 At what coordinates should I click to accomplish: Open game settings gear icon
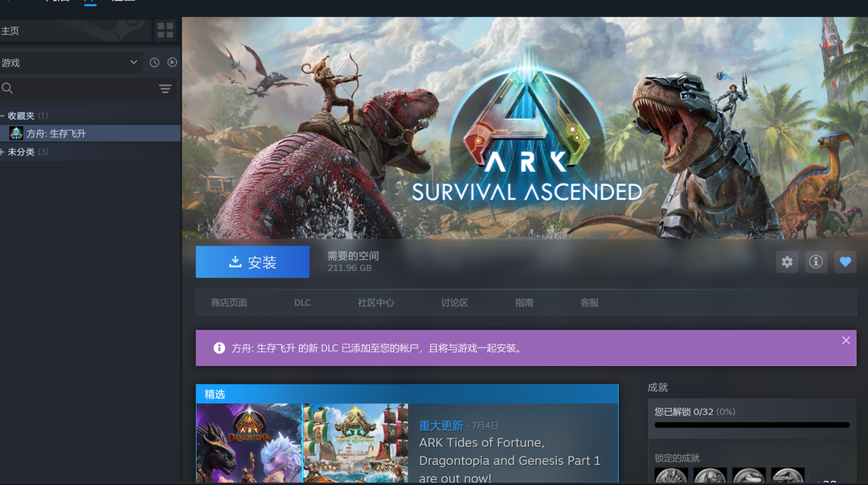pos(787,261)
